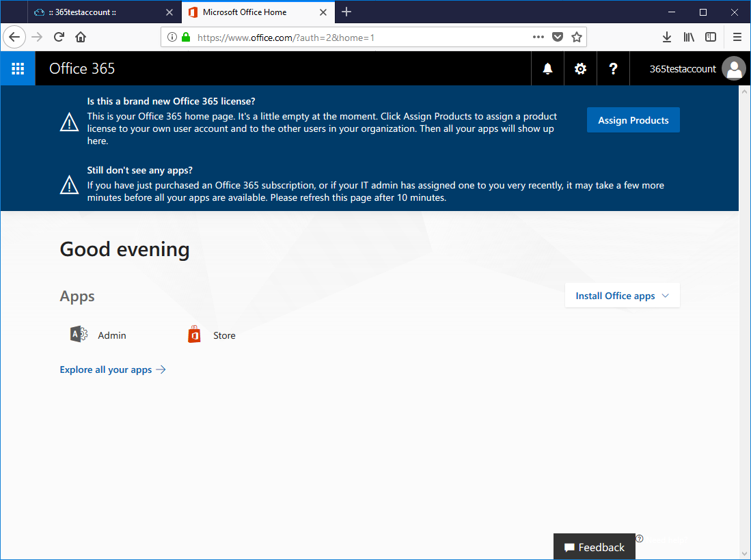This screenshot has width=751, height=560.
Task: Open page actions three-dot menu in URL bar
Action: point(538,37)
